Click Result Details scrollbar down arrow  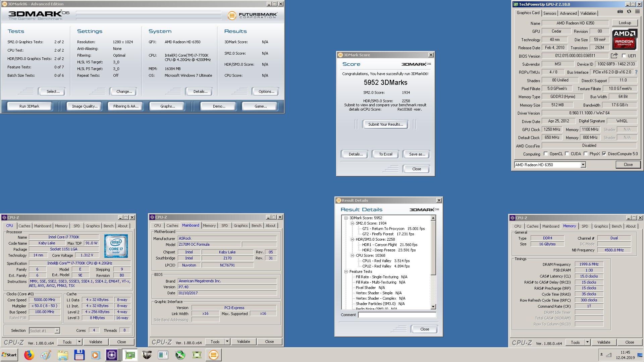coord(433,307)
